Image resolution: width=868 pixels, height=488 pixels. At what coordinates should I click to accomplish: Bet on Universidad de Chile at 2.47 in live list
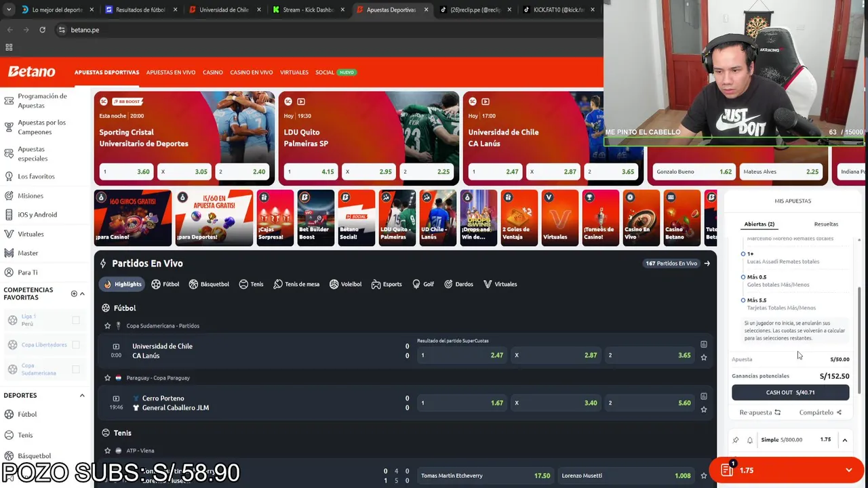click(461, 355)
